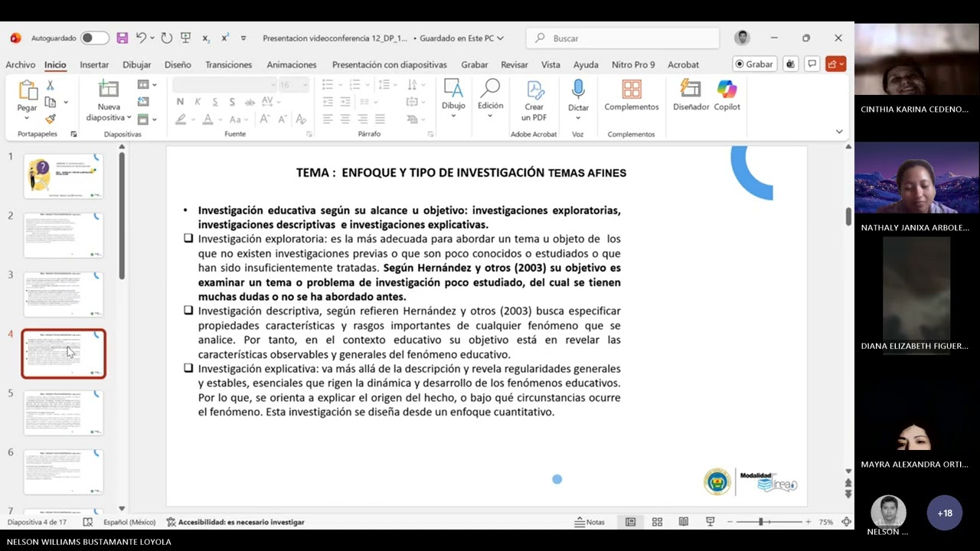Apply subscript from Quick Access toolbar
The width and height of the screenshot is (980, 551).
pyautogui.click(x=206, y=37)
